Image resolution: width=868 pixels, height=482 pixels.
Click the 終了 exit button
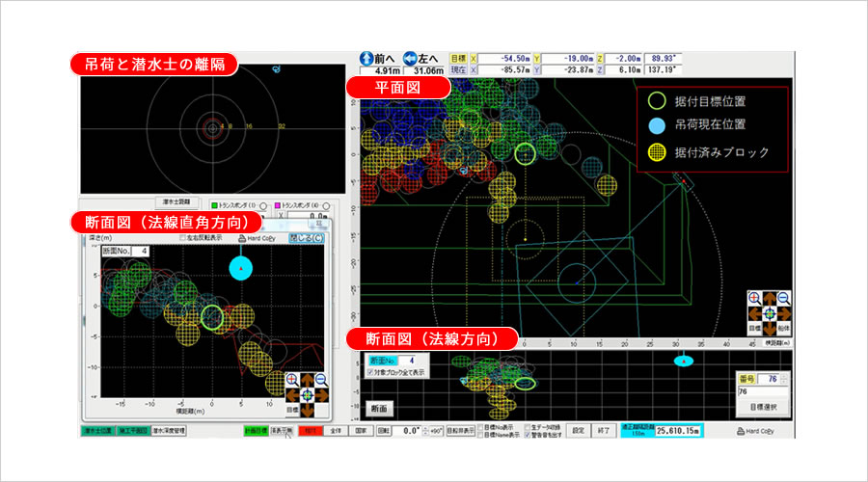[604, 431]
